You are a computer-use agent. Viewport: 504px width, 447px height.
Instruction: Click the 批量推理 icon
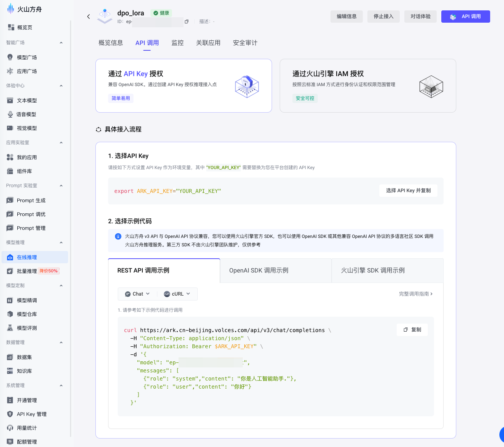click(10, 271)
